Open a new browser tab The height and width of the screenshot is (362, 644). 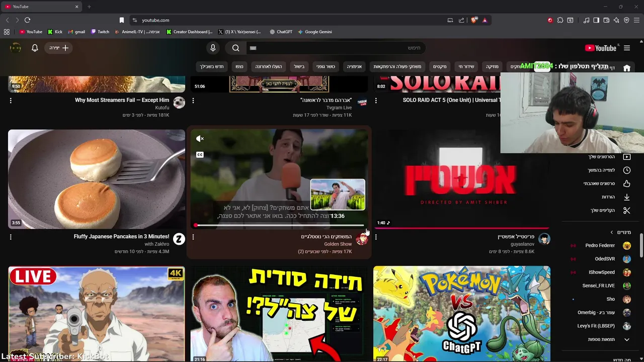pos(89,7)
